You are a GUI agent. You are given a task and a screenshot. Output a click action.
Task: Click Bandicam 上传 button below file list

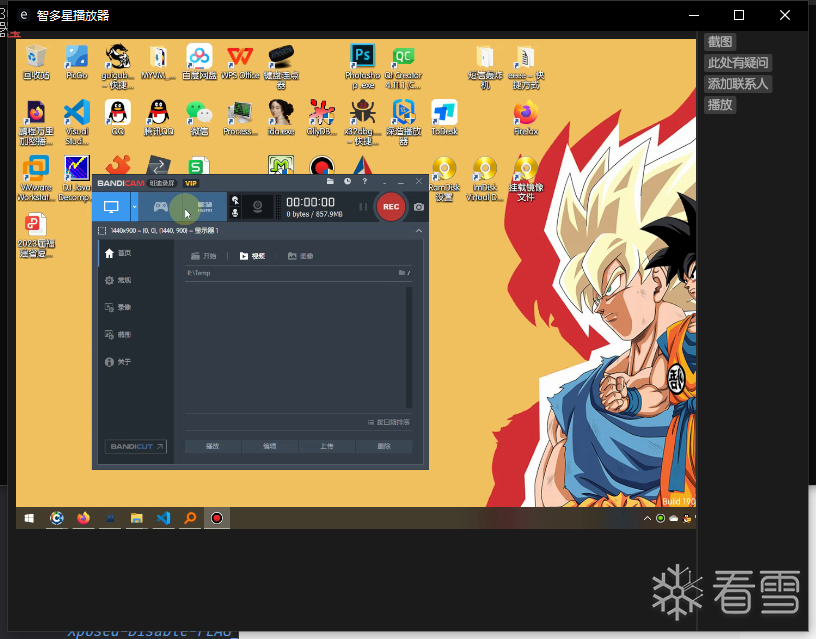(x=327, y=446)
